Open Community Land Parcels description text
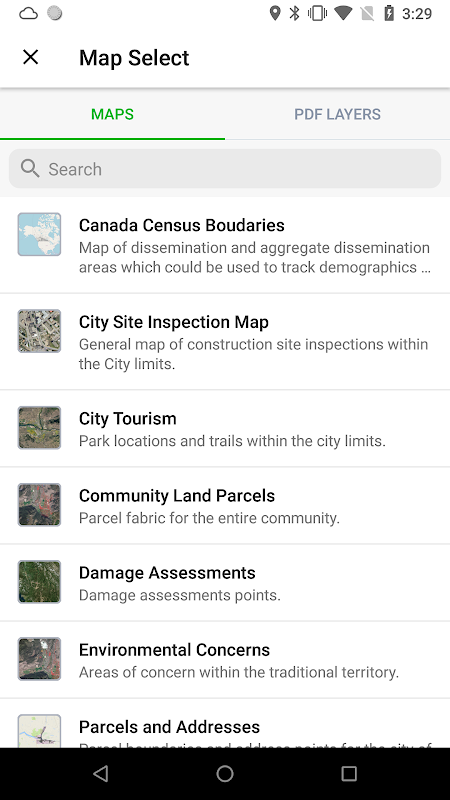450x800 pixels. point(209,518)
